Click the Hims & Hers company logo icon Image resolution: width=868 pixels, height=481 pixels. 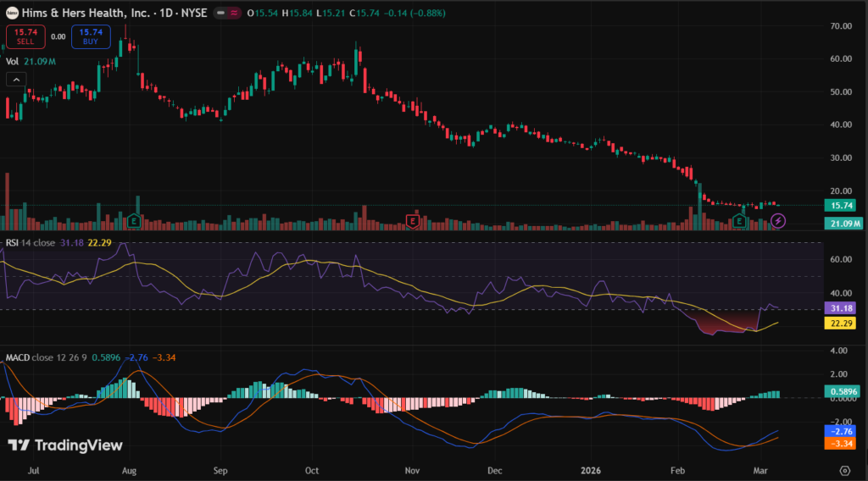pyautogui.click(x=11, y=14)
